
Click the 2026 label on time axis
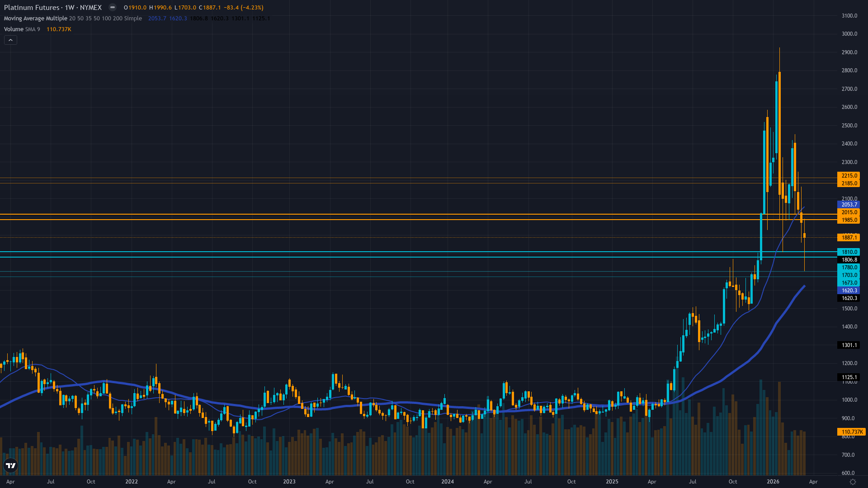[x=773, y=482]
